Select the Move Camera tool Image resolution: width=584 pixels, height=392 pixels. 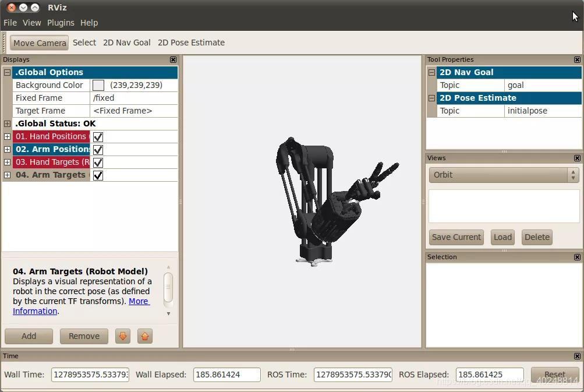pyautogui.click(x=40, y=43)
